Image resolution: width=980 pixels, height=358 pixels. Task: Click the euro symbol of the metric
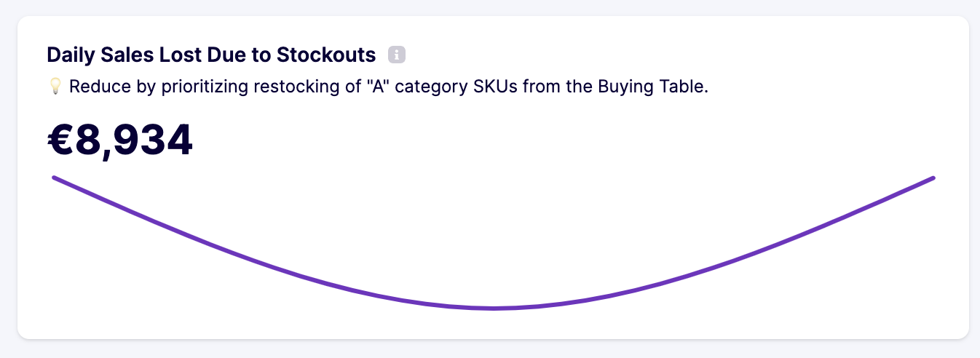click(x=60, y=140)
